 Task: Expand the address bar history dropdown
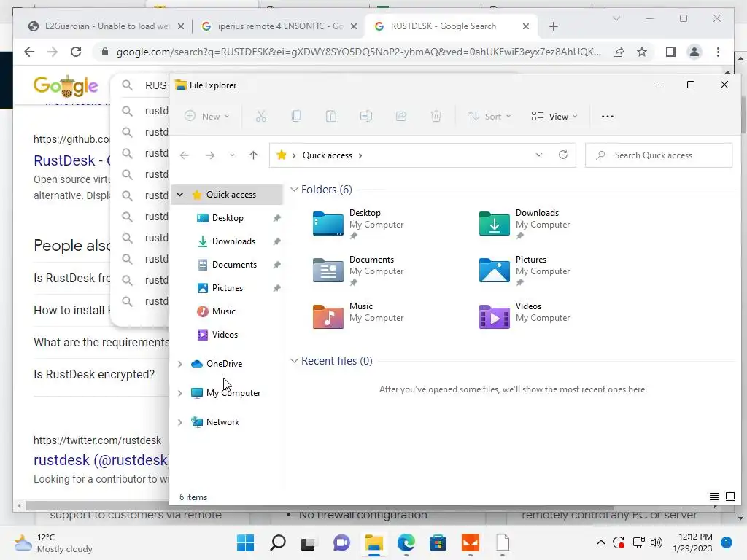(x=539, y=155)
